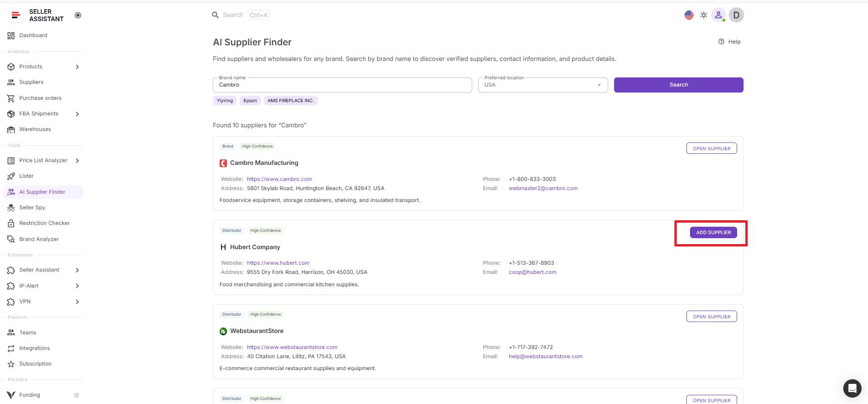Expand the FBA Shipments submenu chevron
Screen dimensions: 868x404
click(77, 114)
